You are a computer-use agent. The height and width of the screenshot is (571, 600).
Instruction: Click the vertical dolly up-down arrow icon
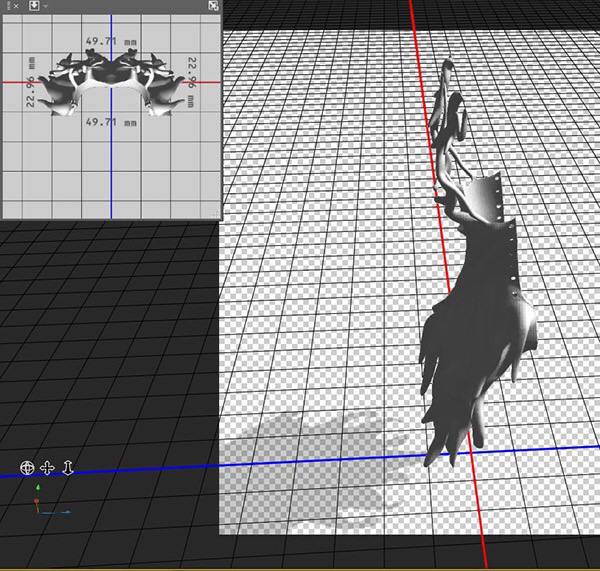(x=68, y=468)
